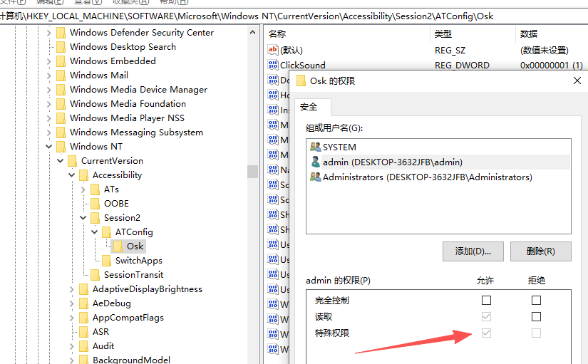The height and width of the screenshot is (364, 588).
Task: Click the 删除(R) button
Action: [x=540, y=251]
